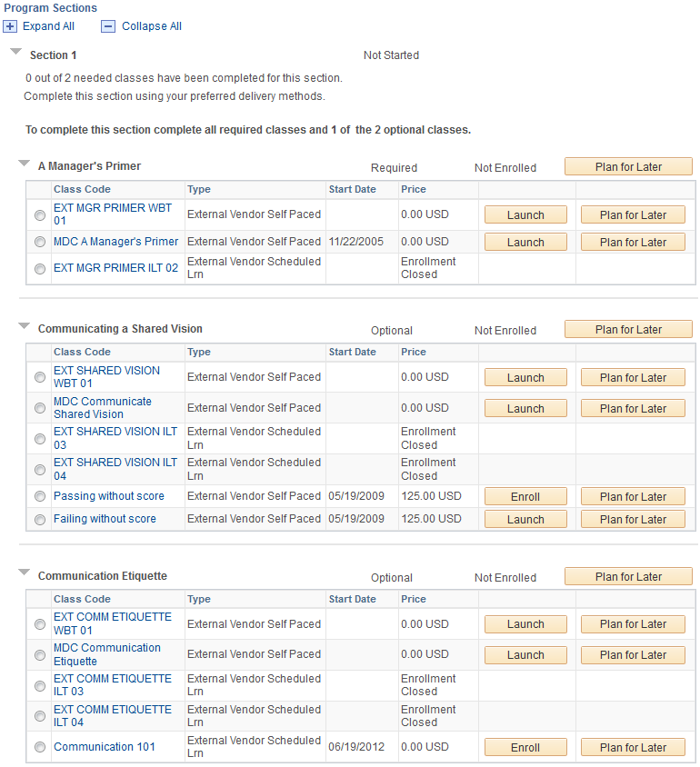The height and width of the screenshot is (767, 700).
Task: Enroll in the Communication 101 class
Action: coord(525,747)
